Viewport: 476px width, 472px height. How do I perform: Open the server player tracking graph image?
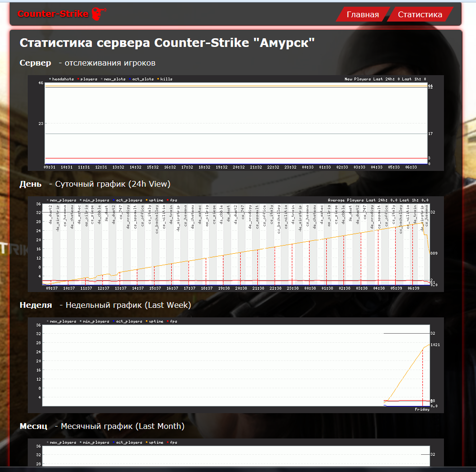235,123
